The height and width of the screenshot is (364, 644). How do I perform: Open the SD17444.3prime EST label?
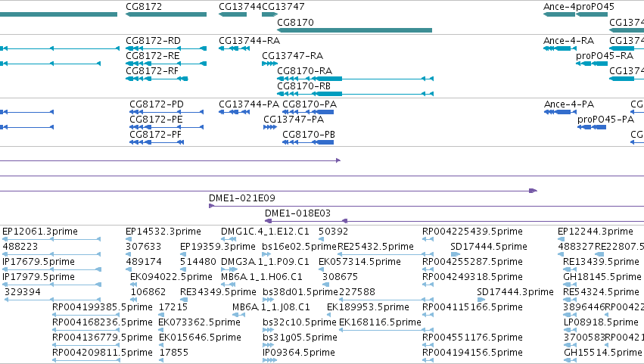pyautogui.click(x=515, y=293)
